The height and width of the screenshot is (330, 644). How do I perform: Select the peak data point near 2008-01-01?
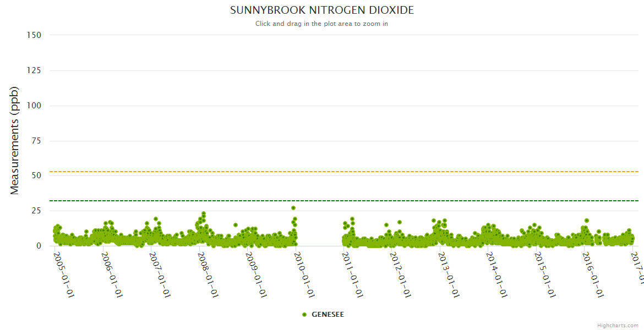pos(204,213)
